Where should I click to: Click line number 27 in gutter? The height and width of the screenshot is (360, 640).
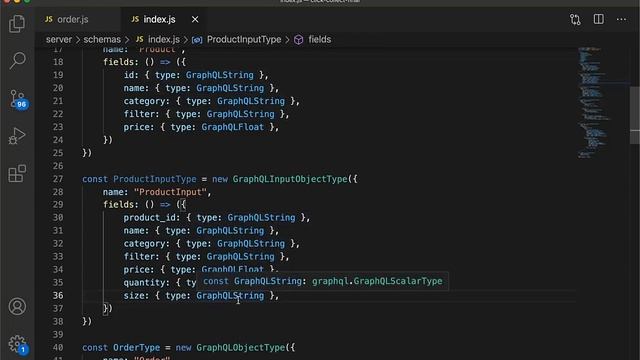click(x=58, y=179)
